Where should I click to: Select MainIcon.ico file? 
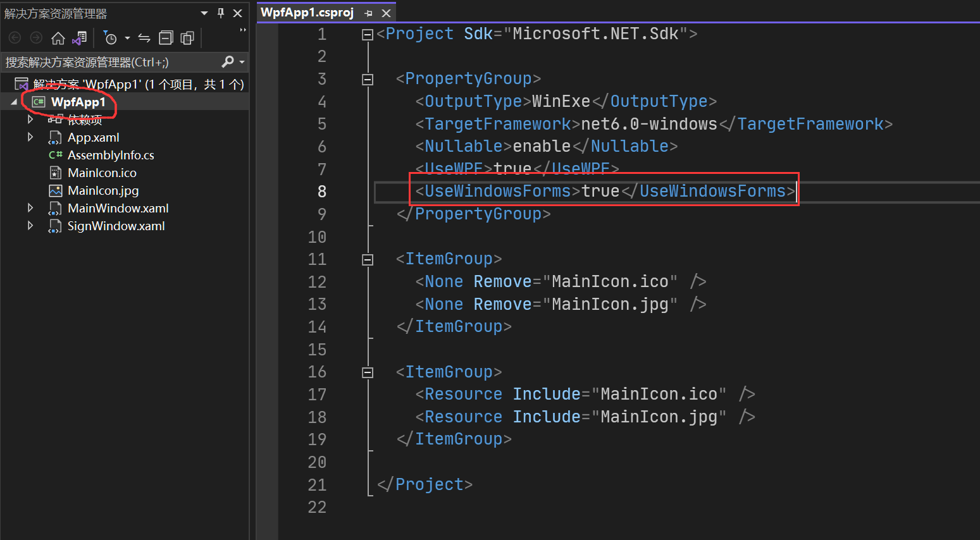pyautogui.click(x=102, y=173)
